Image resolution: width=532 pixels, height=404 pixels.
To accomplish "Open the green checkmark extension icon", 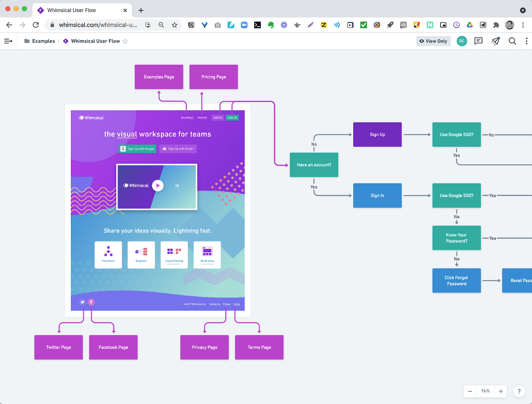I will click(x=364, y=25).
